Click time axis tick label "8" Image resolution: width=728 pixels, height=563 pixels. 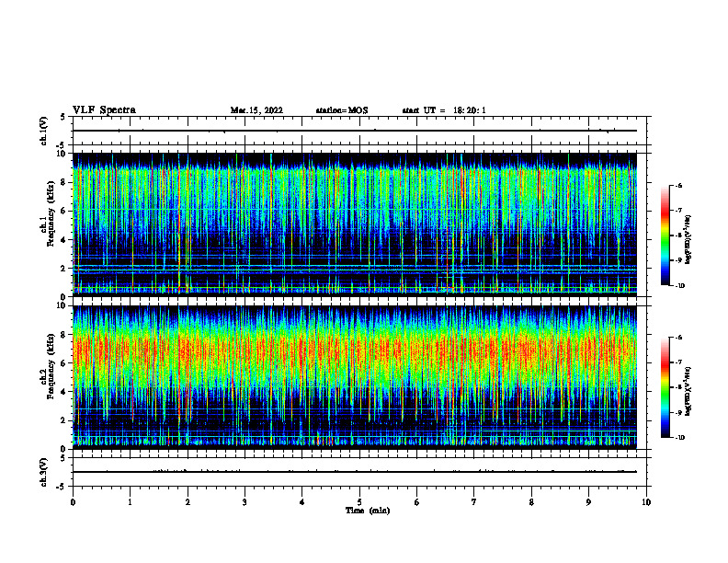coord(531,502)
